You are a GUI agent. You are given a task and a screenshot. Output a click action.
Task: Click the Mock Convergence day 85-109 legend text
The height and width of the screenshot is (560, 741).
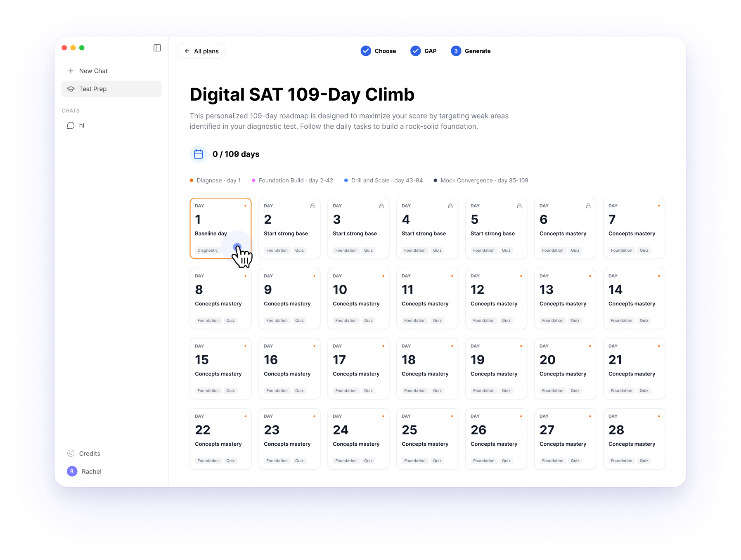(x=484, y=180)
